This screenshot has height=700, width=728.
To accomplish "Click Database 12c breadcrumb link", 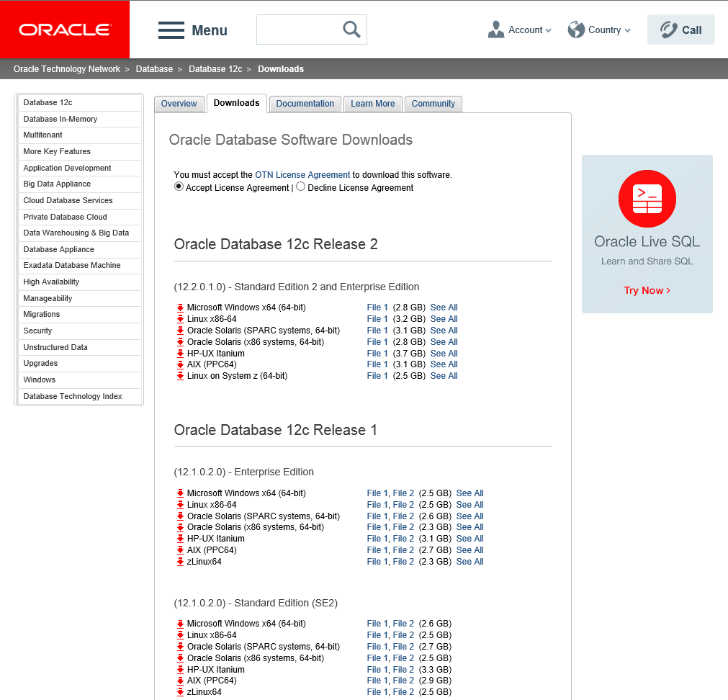I will (x=215, y=68).
